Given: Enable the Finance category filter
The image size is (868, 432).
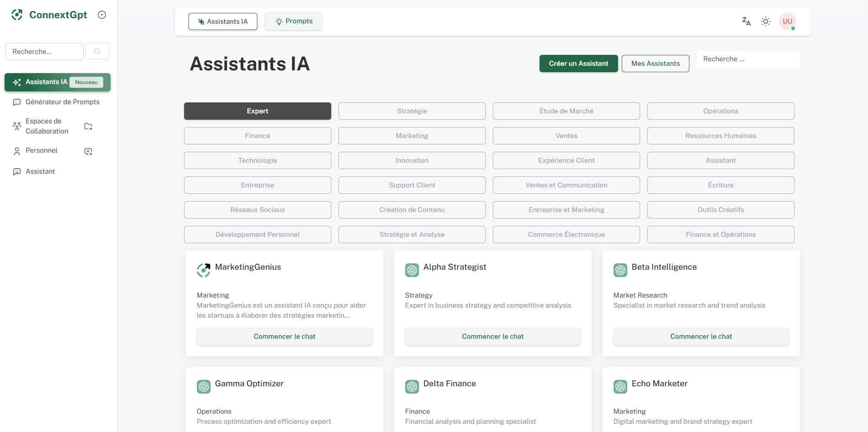Looking at the screenshot, I should coord(257,135).
